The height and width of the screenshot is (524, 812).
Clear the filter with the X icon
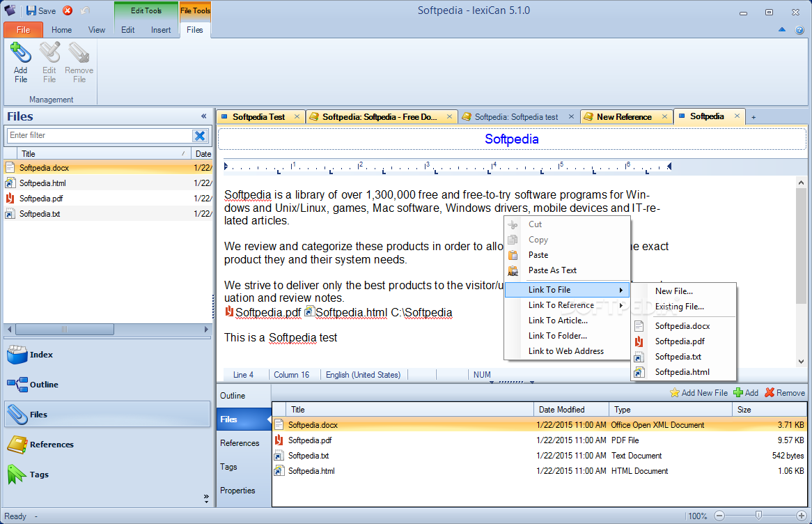click(x=200, y=136)
